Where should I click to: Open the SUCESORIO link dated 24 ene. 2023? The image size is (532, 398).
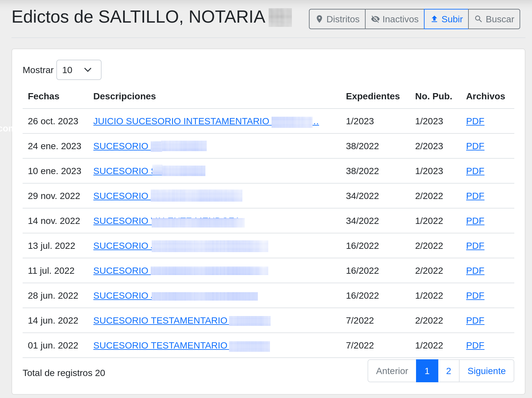coord(150,146)
